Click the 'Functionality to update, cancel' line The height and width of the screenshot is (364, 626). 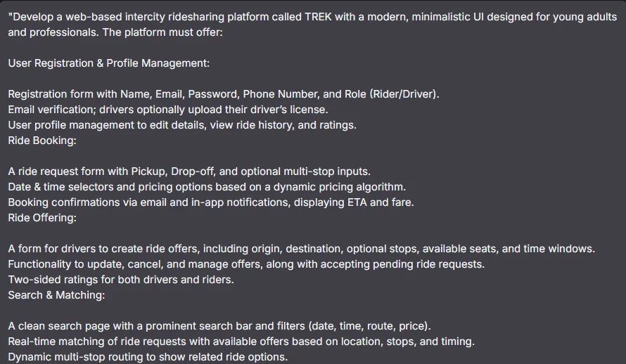[x=246, y=264]
